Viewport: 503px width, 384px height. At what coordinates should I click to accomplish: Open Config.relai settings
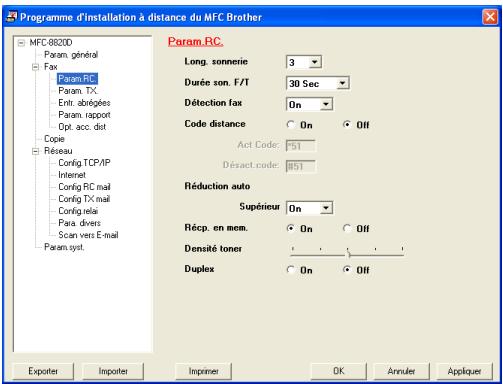coord(78,211)
